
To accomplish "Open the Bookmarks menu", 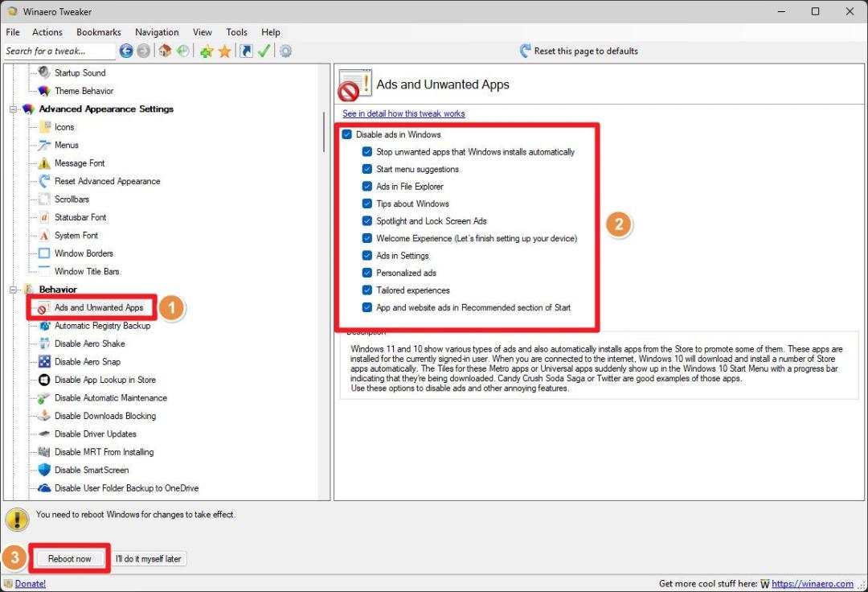I will [99, 32].
